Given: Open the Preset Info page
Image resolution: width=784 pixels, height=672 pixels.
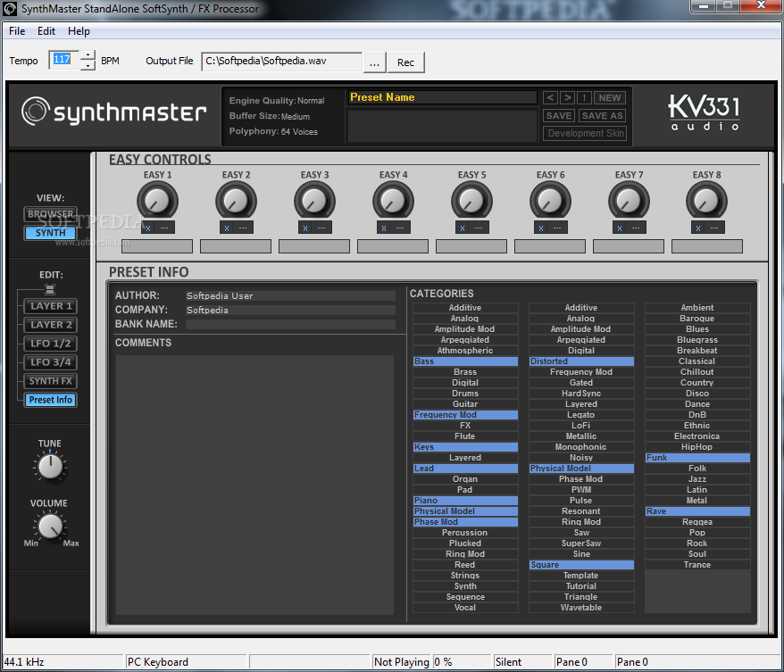Looking at the screenshot, I should tap(51, 400).
